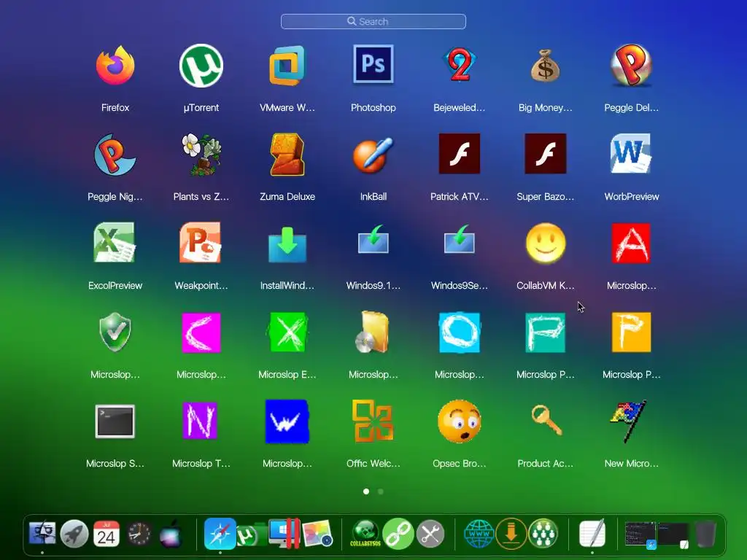Screen dimensions: 747x560
Task: Launch ExcolPreview app
Action: pyautogui.click(x=115, y=242)
